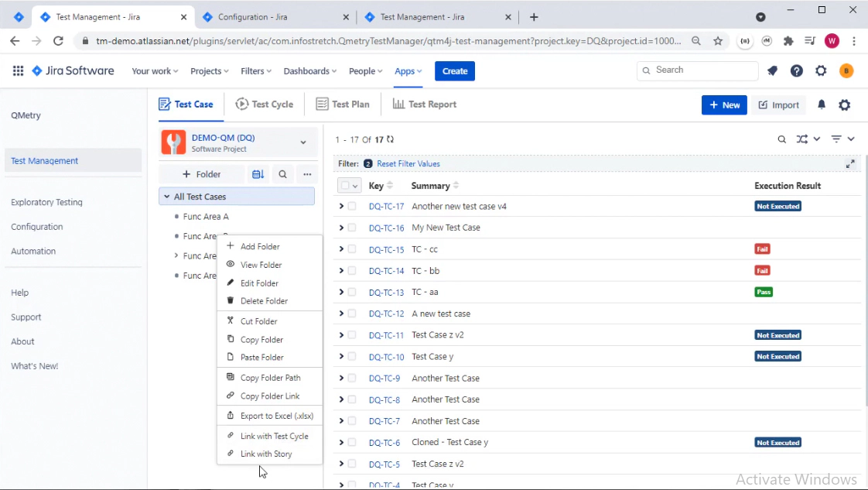Open the search icon in folder panel
This screenshot has width=868, height=490.
(284, 174)
